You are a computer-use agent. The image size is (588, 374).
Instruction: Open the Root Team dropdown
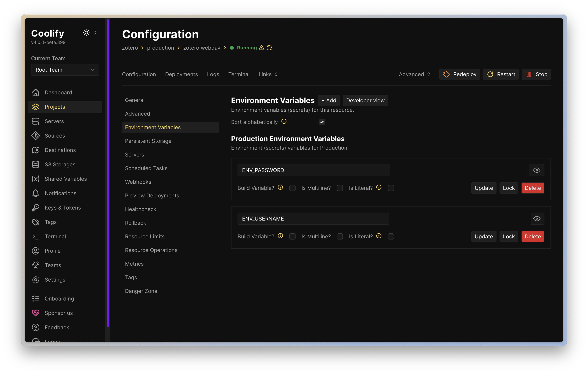pyautogui.click(x=65, y=70)
